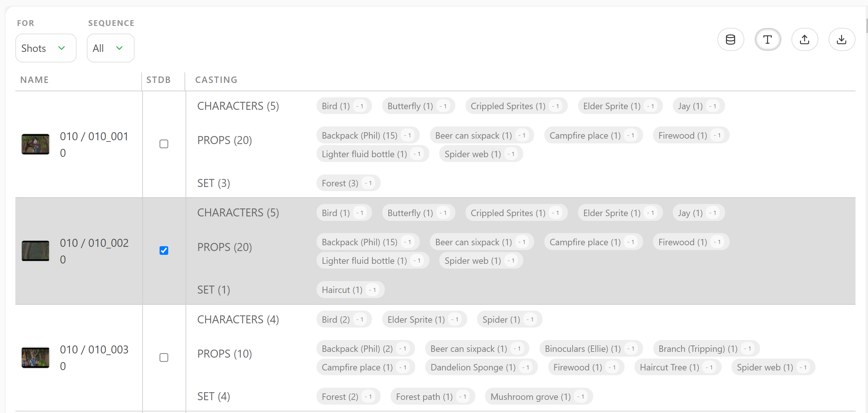Open thumbnail of shot 010_003
868x413 pixels.
[35, 358]
